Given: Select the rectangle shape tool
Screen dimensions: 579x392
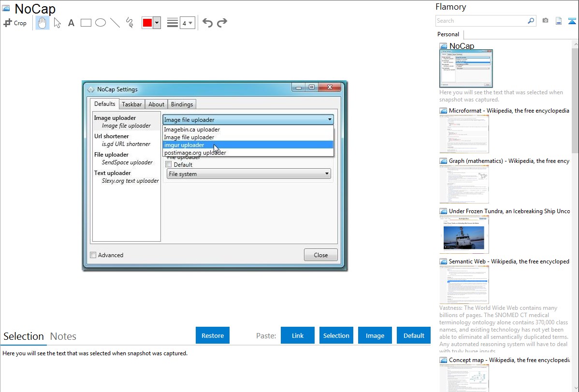Looking at the screenshot, I should [x=86, y=23].
